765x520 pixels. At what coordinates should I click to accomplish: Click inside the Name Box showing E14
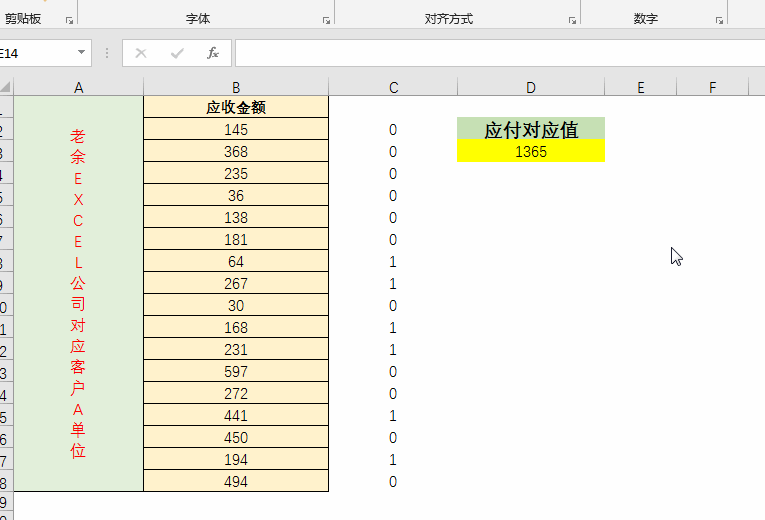click(x=37, y=53)
